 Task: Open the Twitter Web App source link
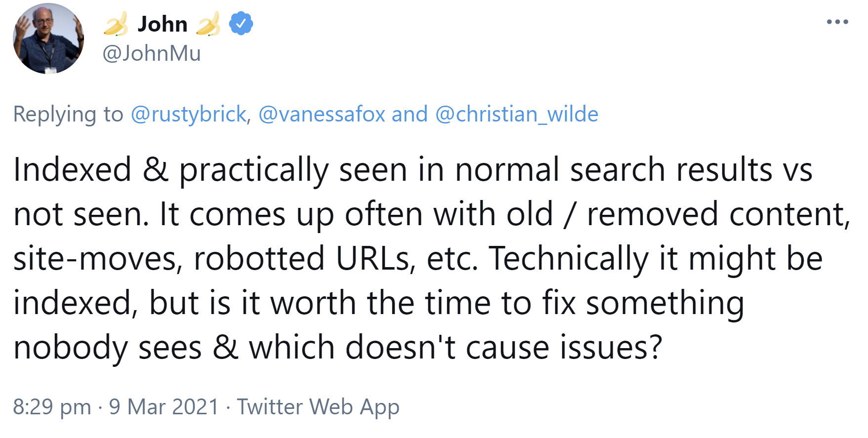pos(318,407)
